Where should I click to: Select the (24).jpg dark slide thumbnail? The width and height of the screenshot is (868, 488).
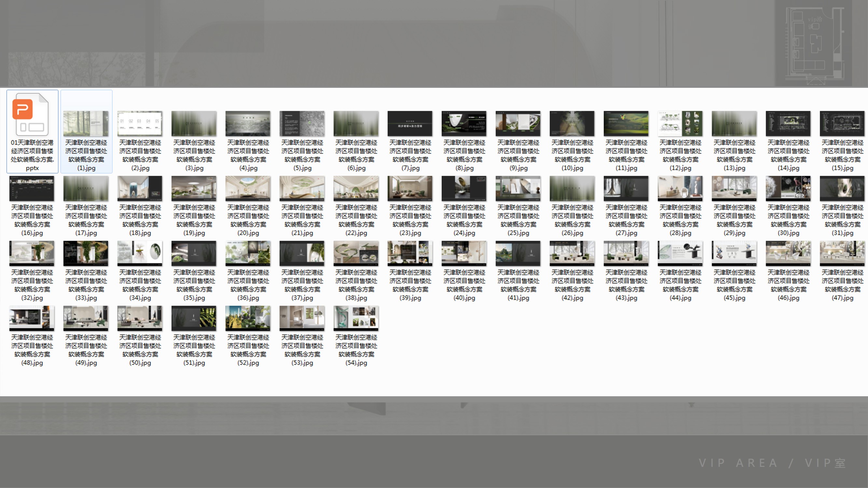[x=464, y=188]
